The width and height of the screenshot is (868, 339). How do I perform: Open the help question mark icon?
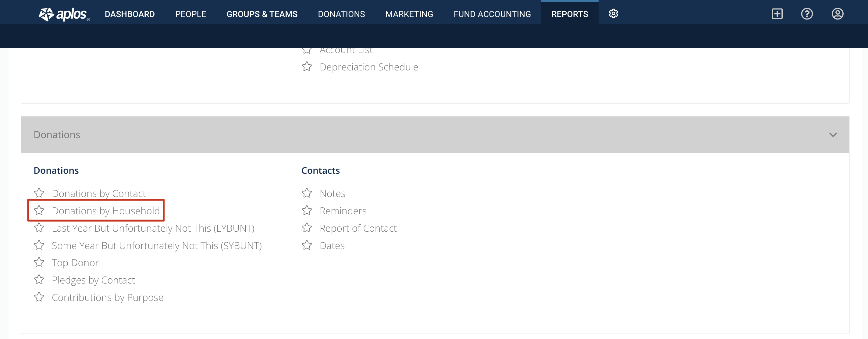click(807, 14)
